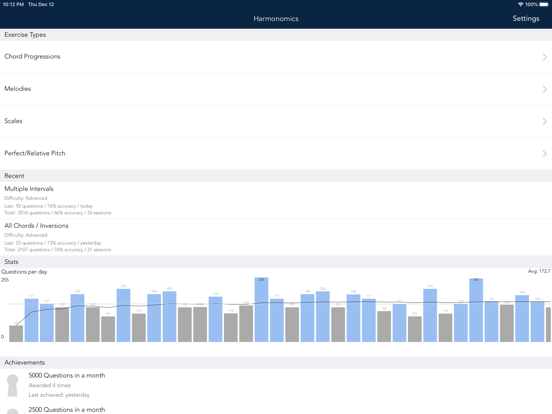
Task: Open the Perfect/Relative Pitch exercise type
Action: (276, 153)
